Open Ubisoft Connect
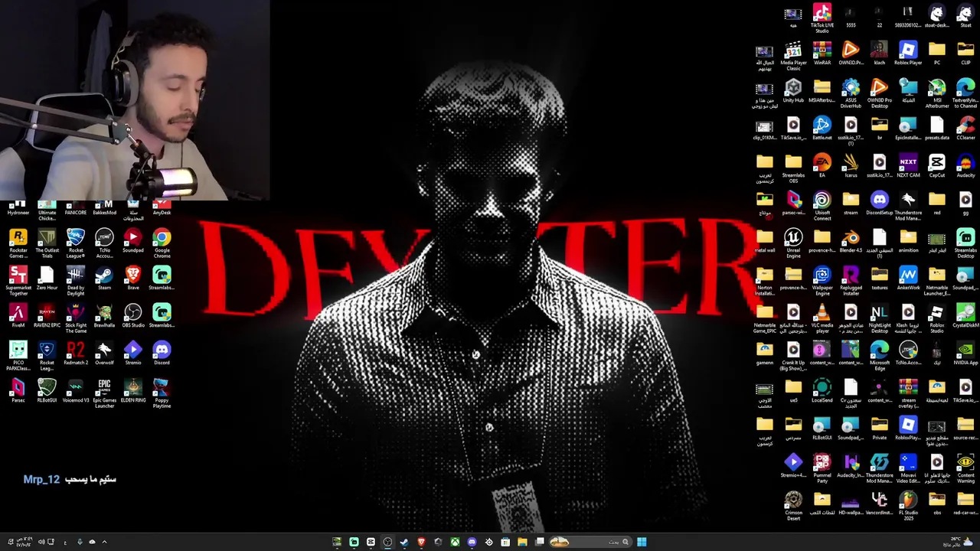This screenshot has height=551, width=980. (822, 206)
